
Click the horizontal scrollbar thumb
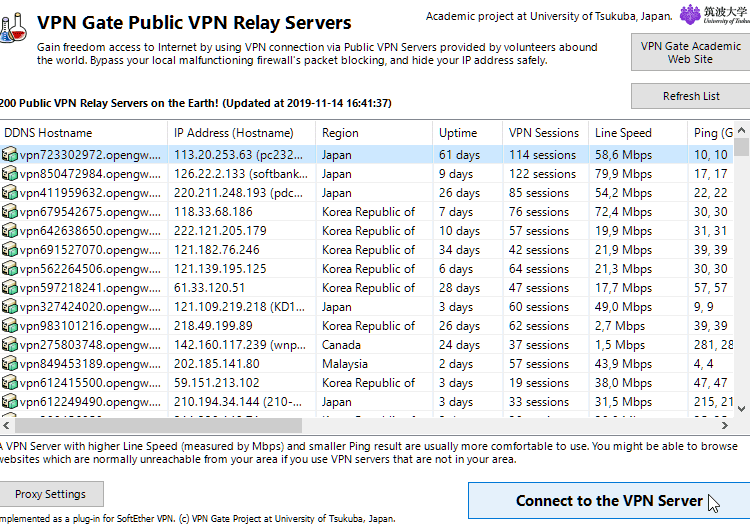click(x=158, y=425)
